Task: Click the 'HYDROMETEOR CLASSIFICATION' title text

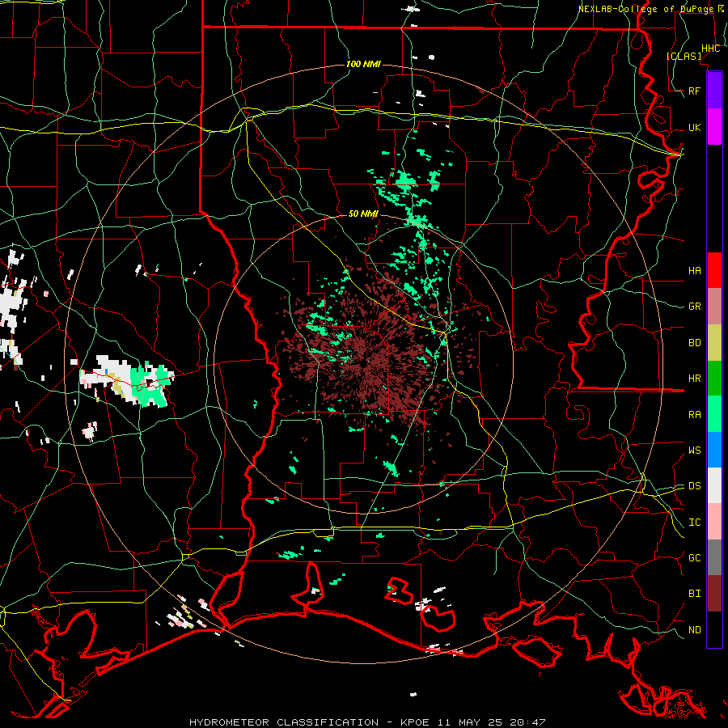Action: 284,722
